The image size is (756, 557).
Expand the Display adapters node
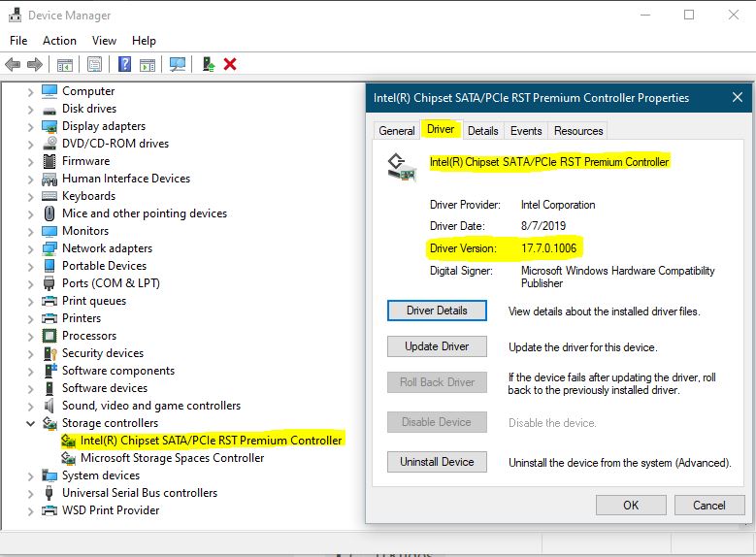pos(30,127)
